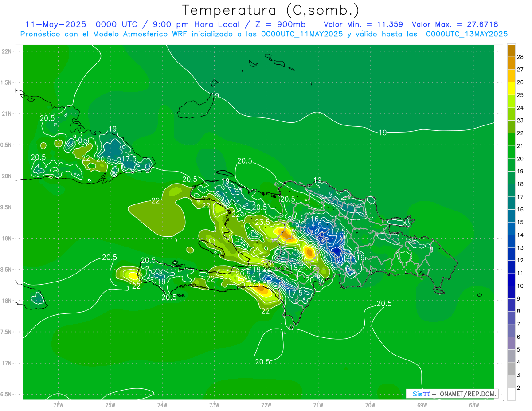The width and height of the screenshot is (532, 411).
Task: Pick the orange legend swatch between 27 and 28
Action: [511, 63]
